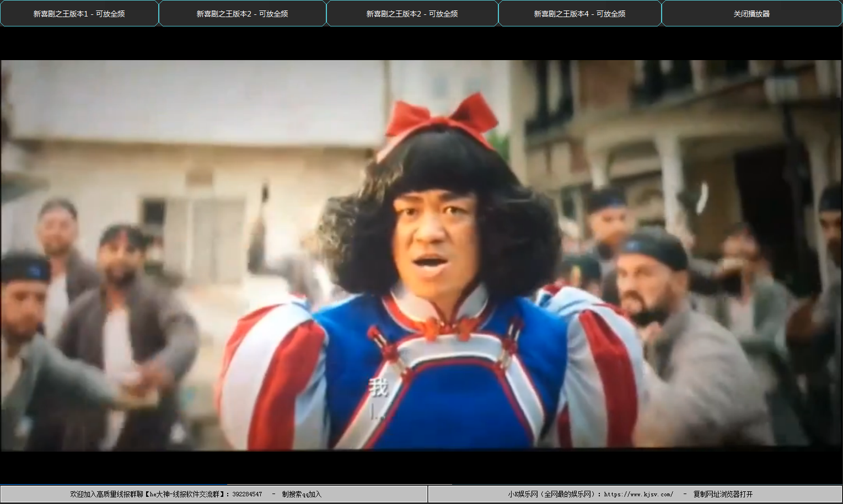Select the 版本2 tab adjacent to 版本1
This screenshot has height=504, width=843.
click(243, 13)
